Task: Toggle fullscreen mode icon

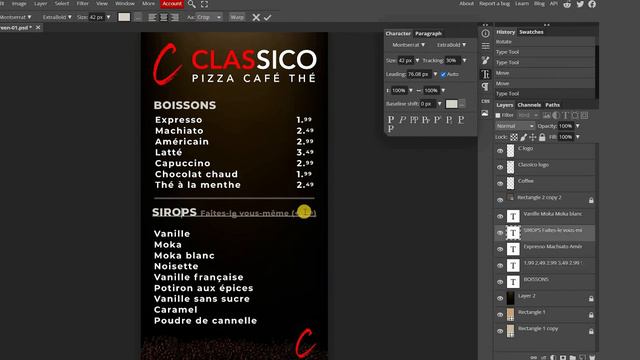Action: click(x=204, y=4)
